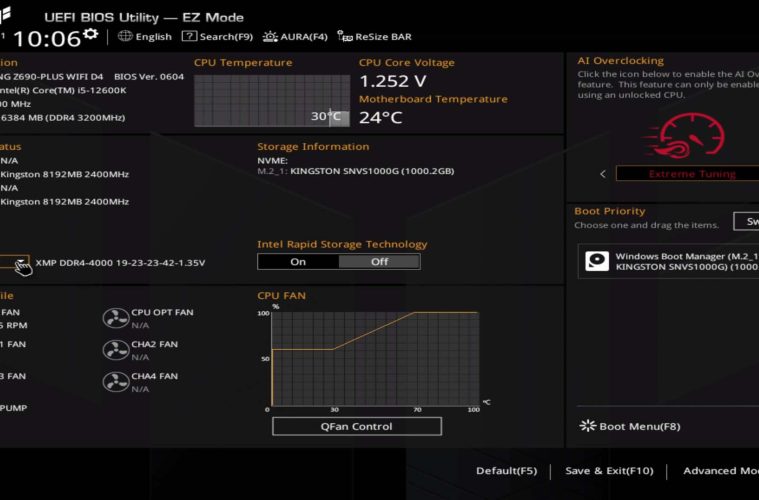Click the CHA2 FAN label
759x500 pixels.
point(154,344)
